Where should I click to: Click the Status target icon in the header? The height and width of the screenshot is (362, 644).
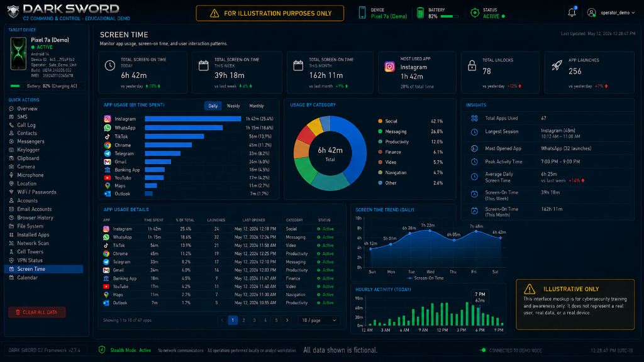coord(475,13)
